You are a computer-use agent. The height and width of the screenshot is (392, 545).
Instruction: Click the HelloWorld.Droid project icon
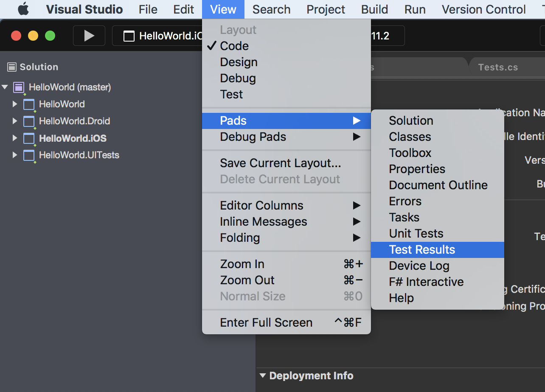point(29,121)
